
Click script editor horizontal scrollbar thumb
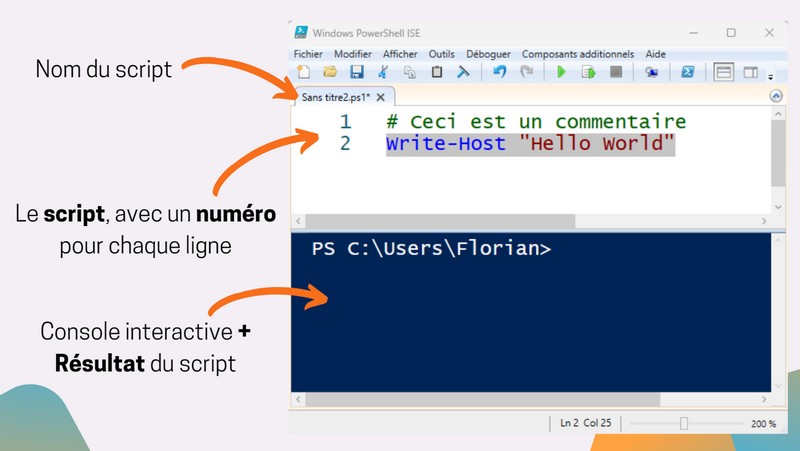(x=440, y=221)
